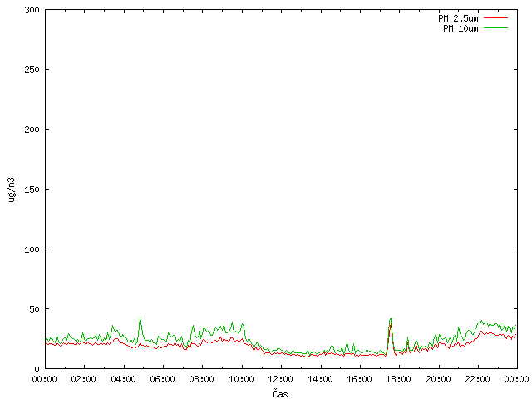Click the 16:00 time label
The image size is (532, 399).
359,379
